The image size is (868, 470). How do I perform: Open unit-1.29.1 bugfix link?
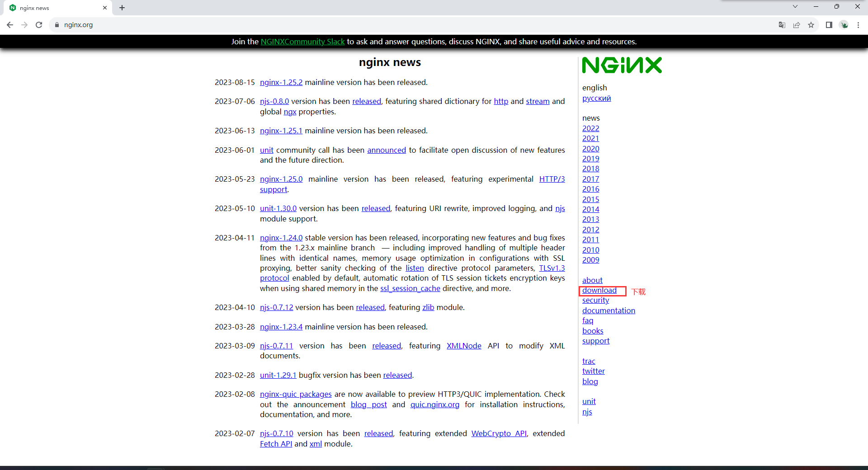click(278, 375)
